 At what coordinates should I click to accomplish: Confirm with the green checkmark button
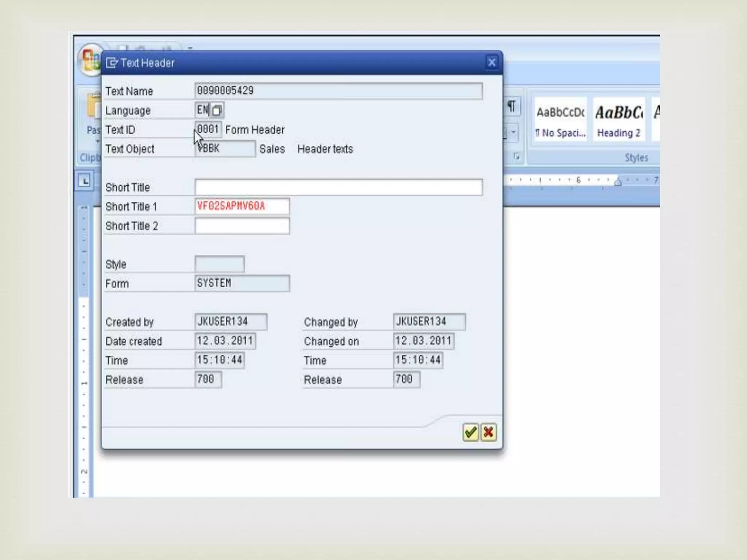point(470,433)
